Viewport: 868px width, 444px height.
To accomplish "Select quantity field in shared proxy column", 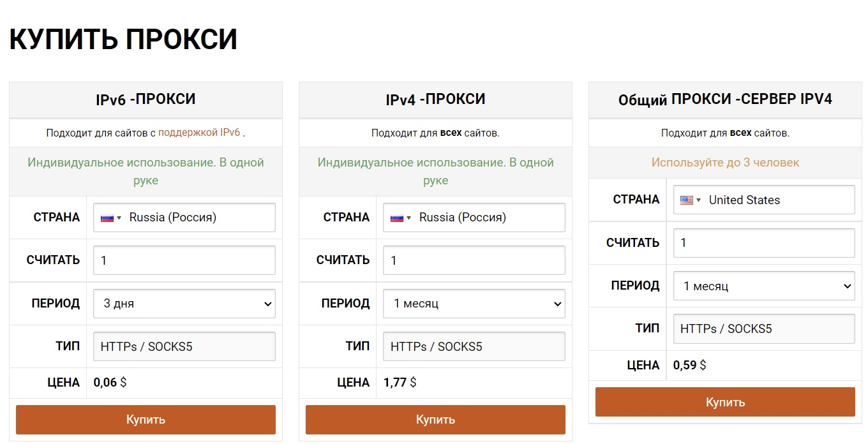I will tap(764, 242).
